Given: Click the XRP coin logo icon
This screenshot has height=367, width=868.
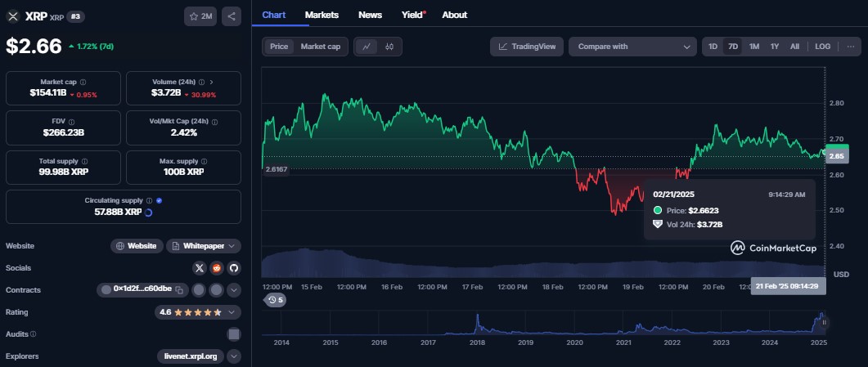Looking at the screenshot, I should [13, 16].
